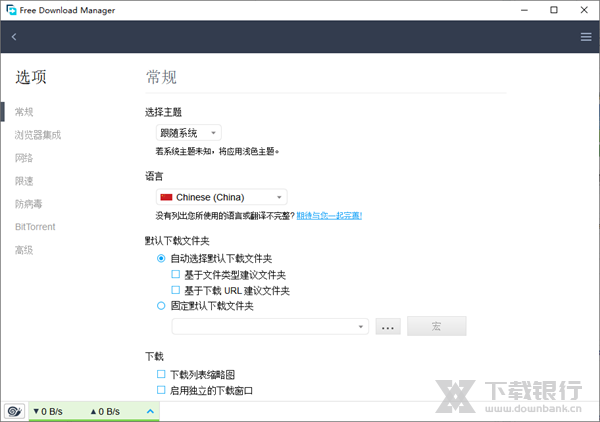This screenshot has width=600, height=422.
Task: Click the download speed 0 B/s indicator
Action: [48, 411]
